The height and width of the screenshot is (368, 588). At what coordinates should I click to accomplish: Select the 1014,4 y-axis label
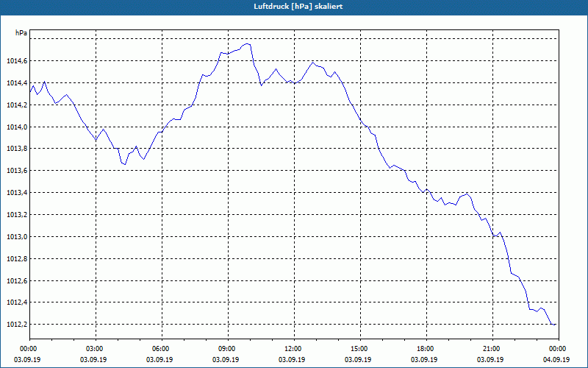pos(16,83)
